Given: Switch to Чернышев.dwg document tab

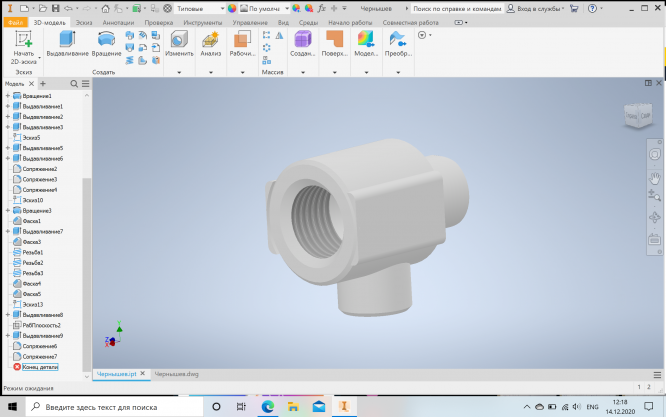Looking at the screenshot, I should (x=177, y=374).
